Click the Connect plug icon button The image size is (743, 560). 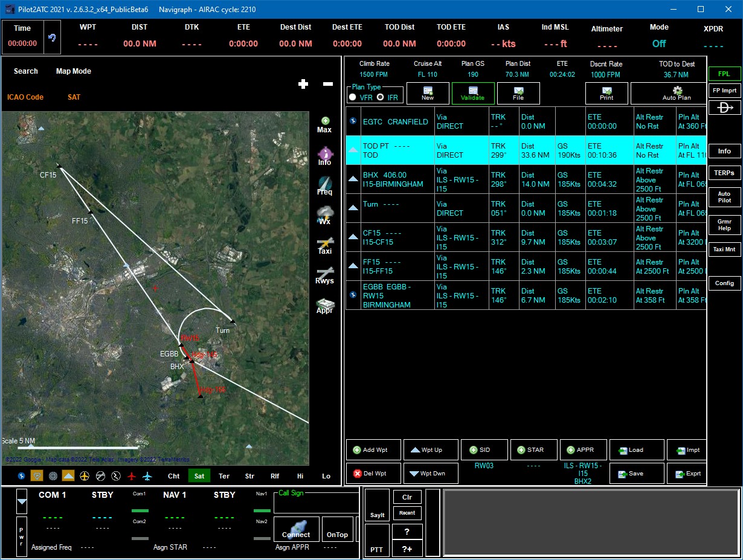(296, 529)
